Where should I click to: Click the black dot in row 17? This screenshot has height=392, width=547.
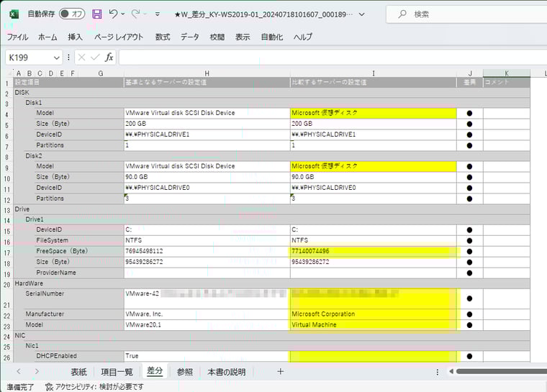(x=469, y=252)
